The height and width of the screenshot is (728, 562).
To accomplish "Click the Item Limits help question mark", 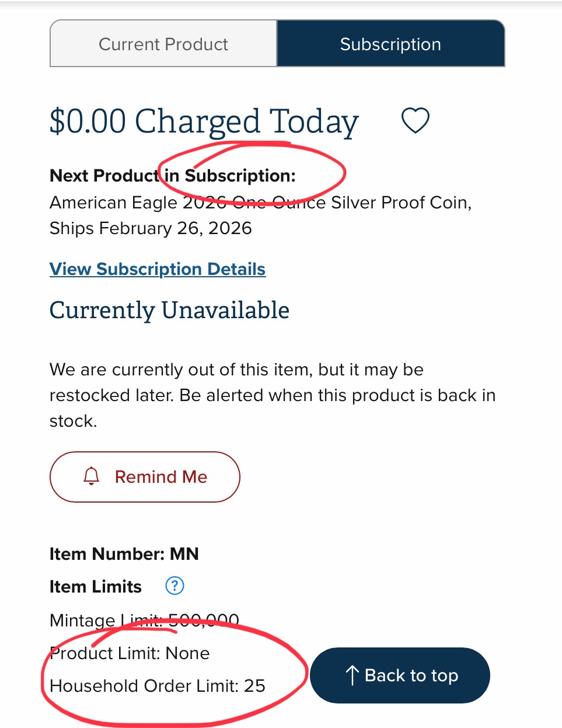I will [x=174, y=586].
